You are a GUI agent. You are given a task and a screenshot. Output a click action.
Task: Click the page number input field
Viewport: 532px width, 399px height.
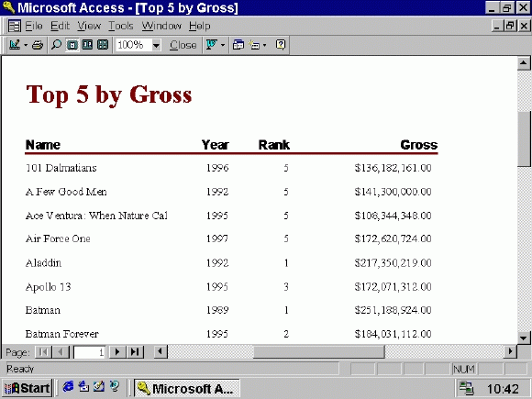pyautogui.click(x=89, y=352)
